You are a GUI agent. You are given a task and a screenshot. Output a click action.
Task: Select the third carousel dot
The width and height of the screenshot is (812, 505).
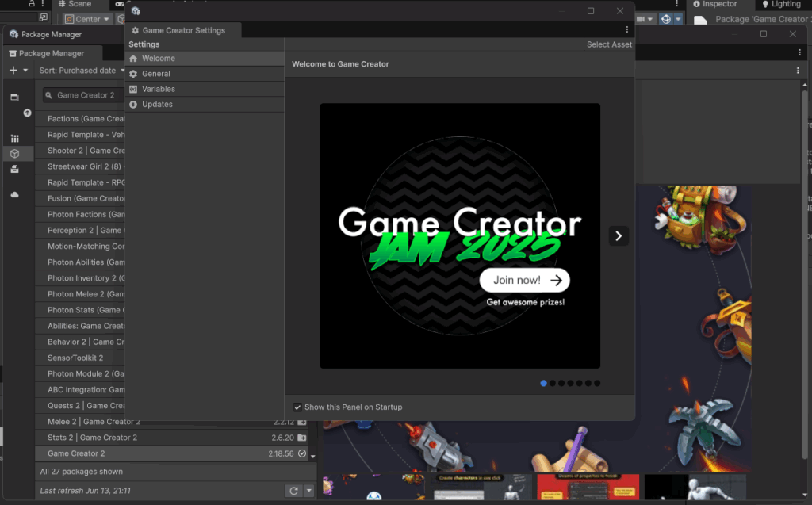561,383
